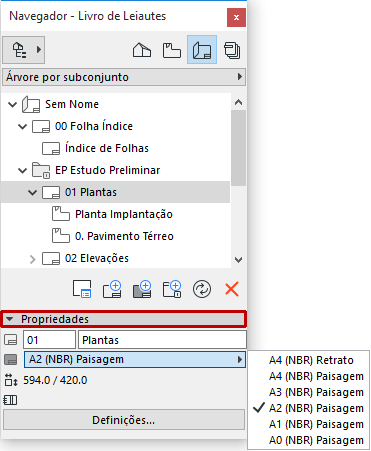Click the tree scrollbar thumb
Image resolution: width=371 pixels, height=451 pixels.
click(x=238, y=148)
